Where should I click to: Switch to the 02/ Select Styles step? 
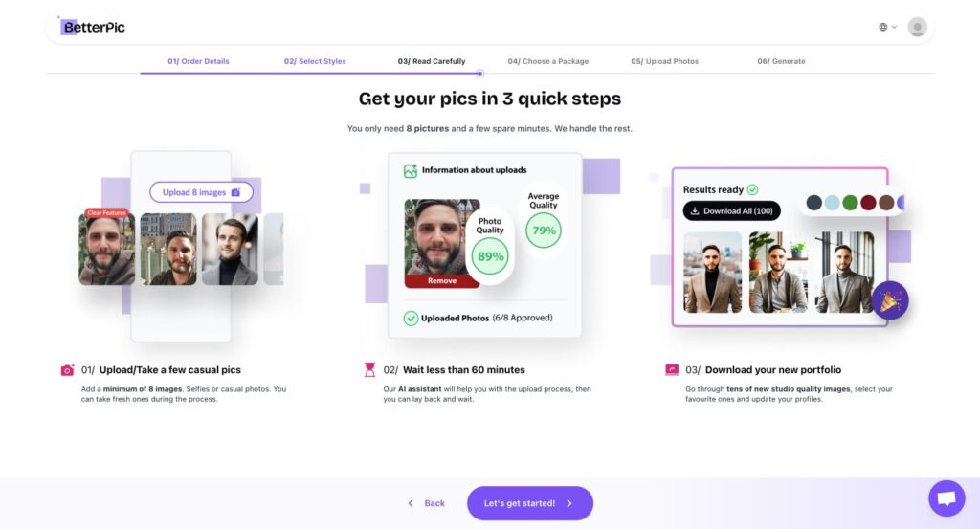tap(315, 61)
